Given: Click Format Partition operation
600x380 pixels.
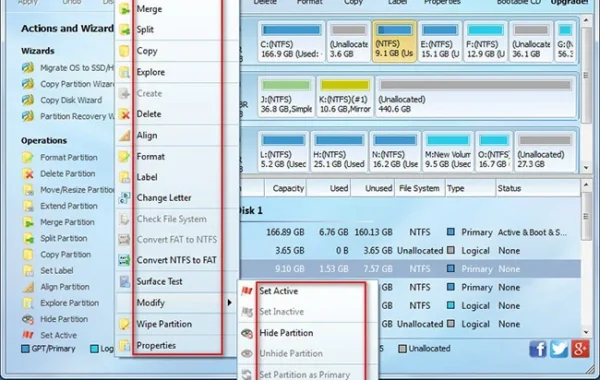Looking at the screenshot, I should coord(68,157).
